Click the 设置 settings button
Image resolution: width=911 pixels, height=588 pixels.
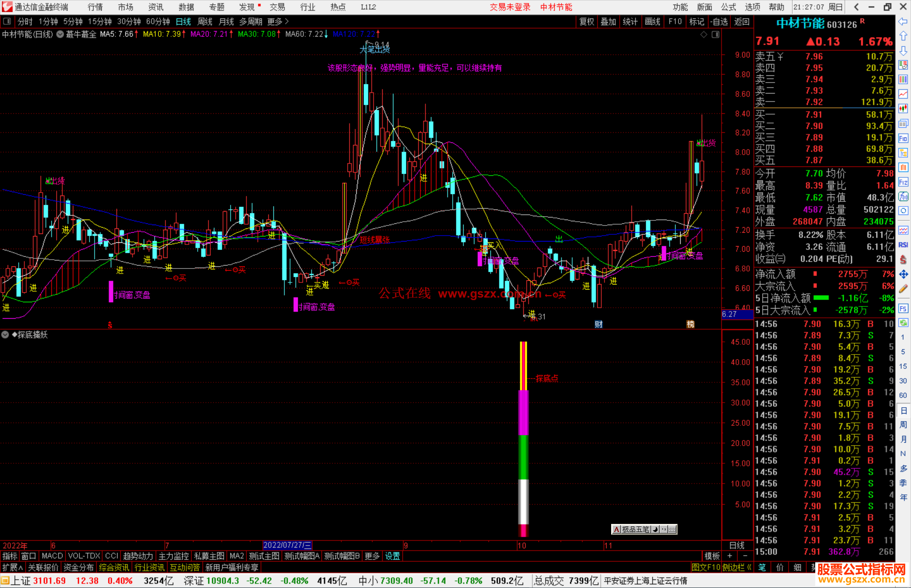point(392,556)
